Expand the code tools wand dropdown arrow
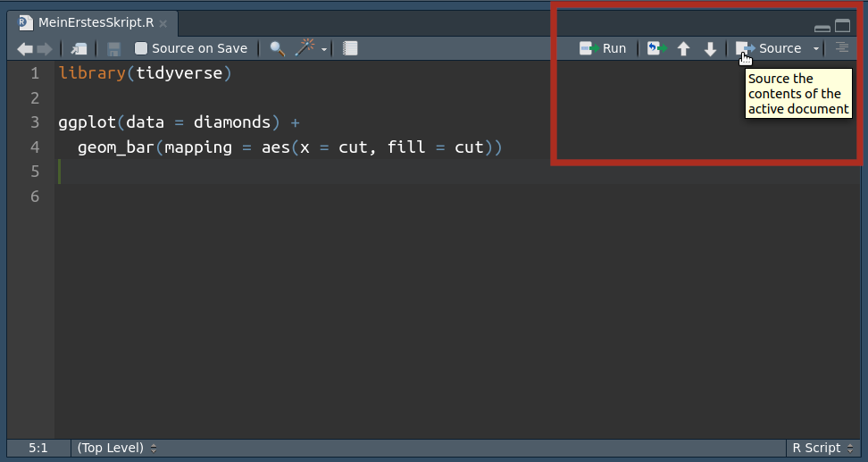Screen dimensions: 868x462 coord(324,49)
